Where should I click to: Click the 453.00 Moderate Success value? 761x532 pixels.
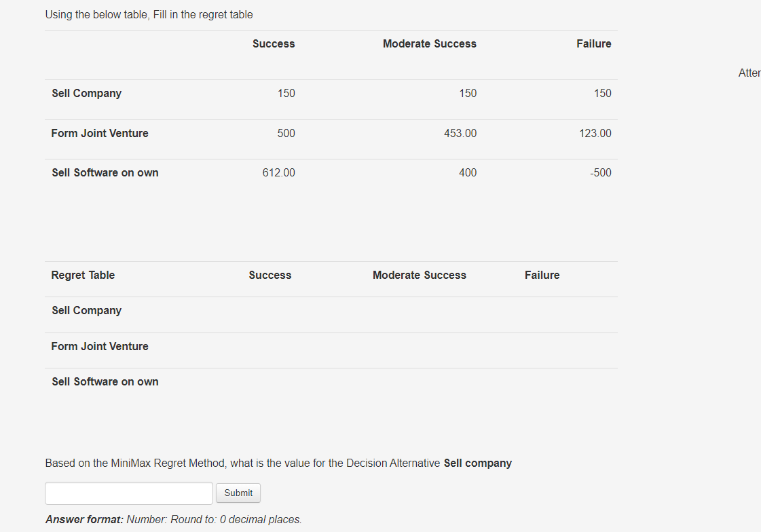click(460, 134)
